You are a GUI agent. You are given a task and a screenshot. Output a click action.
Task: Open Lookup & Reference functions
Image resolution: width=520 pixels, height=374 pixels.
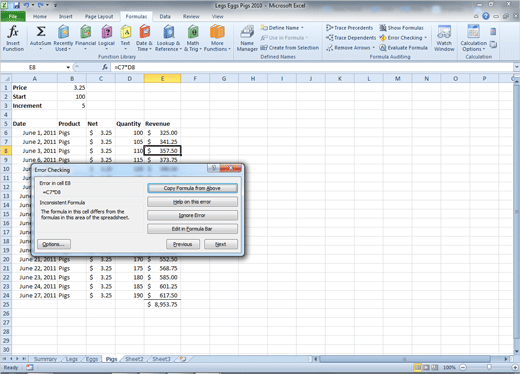coord(168,38)
